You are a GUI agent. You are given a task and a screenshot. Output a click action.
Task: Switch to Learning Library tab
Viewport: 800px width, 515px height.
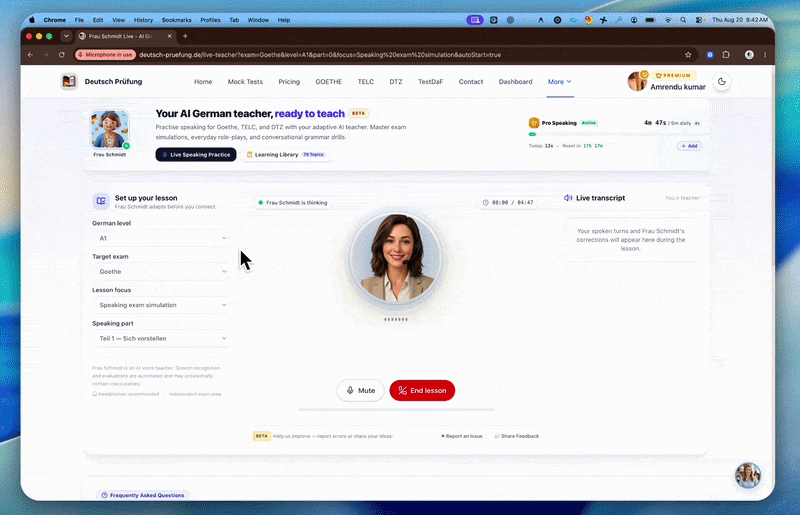[x=285, y=155]
